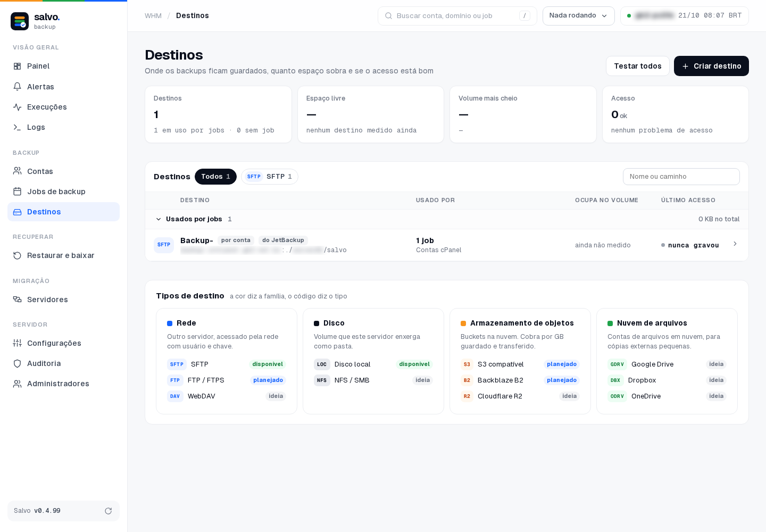Open Logs terminal icon item
Image resolution: width=766 pixels, height=532 pixels.
point(63,127)
